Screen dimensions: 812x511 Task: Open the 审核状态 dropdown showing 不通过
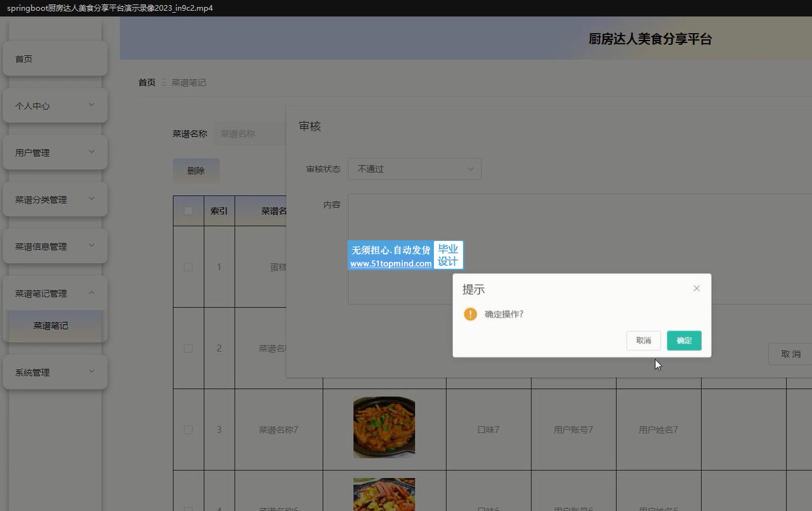415,169
